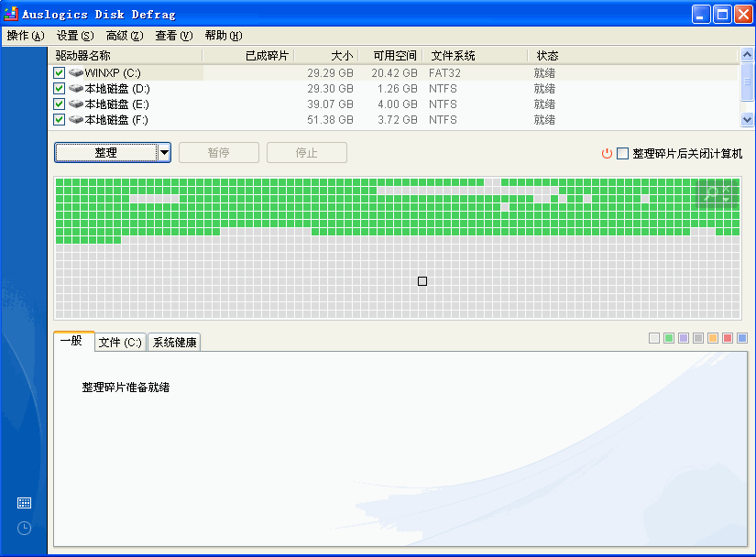The height and width of the screenshot is (557, 756).
Task: Open the 高级(Z) menu
Action: [125, 36]
